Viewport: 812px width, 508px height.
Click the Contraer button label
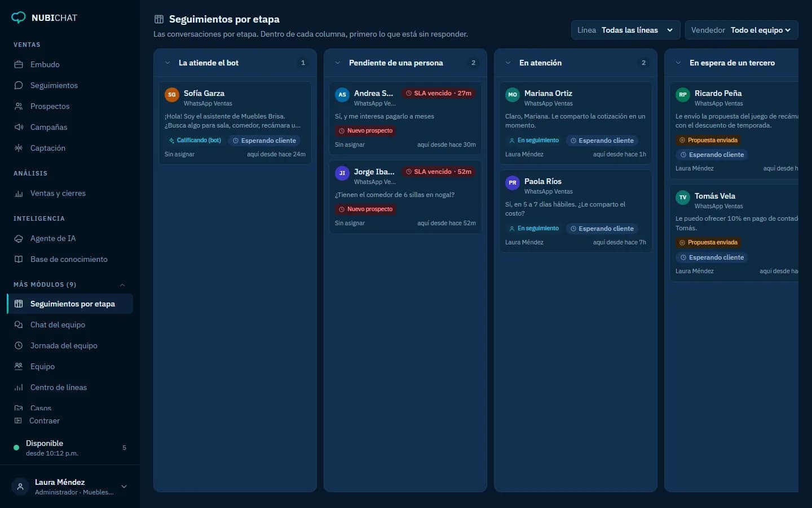(x=45, y=421)
